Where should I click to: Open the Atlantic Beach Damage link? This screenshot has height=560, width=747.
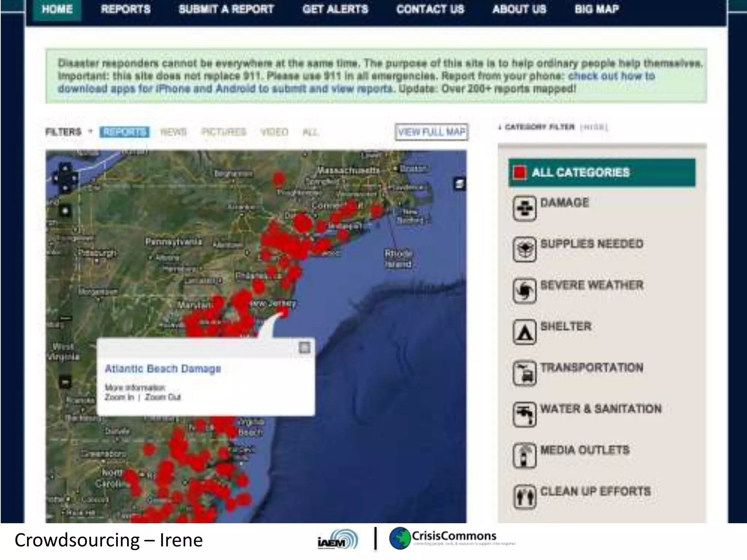pyautogui.click(x=163, y=369)
